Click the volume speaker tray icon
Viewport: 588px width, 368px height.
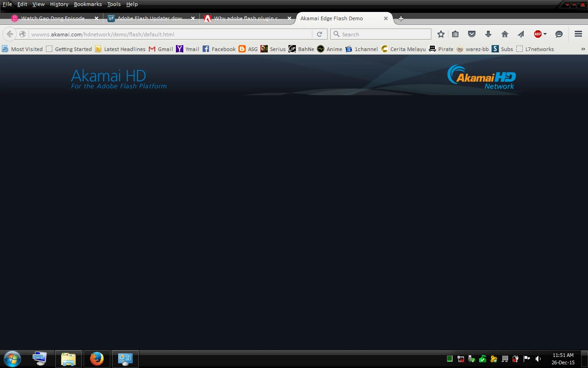click(538, 359)
